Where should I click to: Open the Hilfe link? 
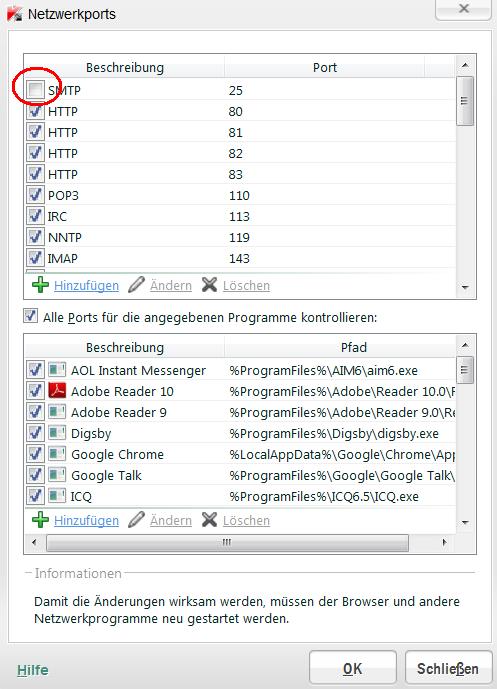point(33,670)
